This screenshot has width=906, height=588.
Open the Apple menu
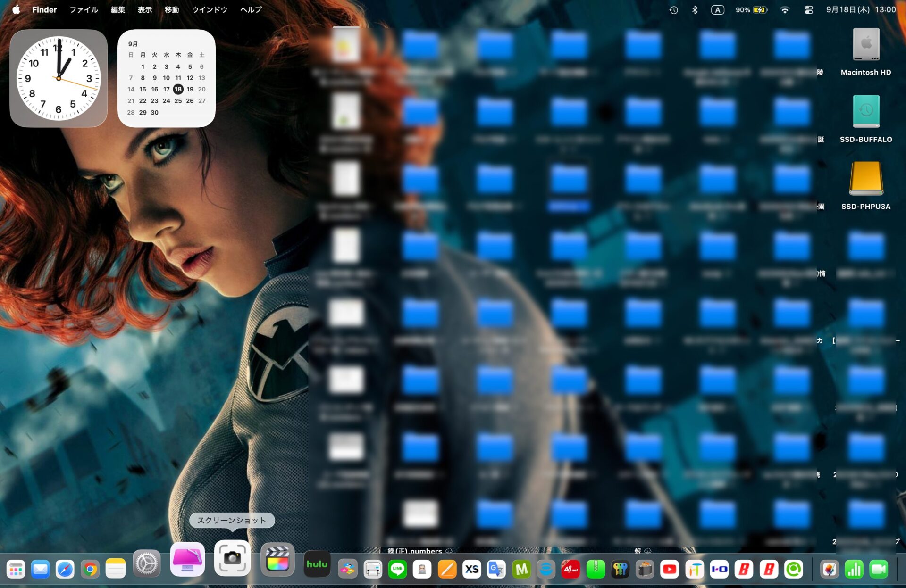coord(16,9)
